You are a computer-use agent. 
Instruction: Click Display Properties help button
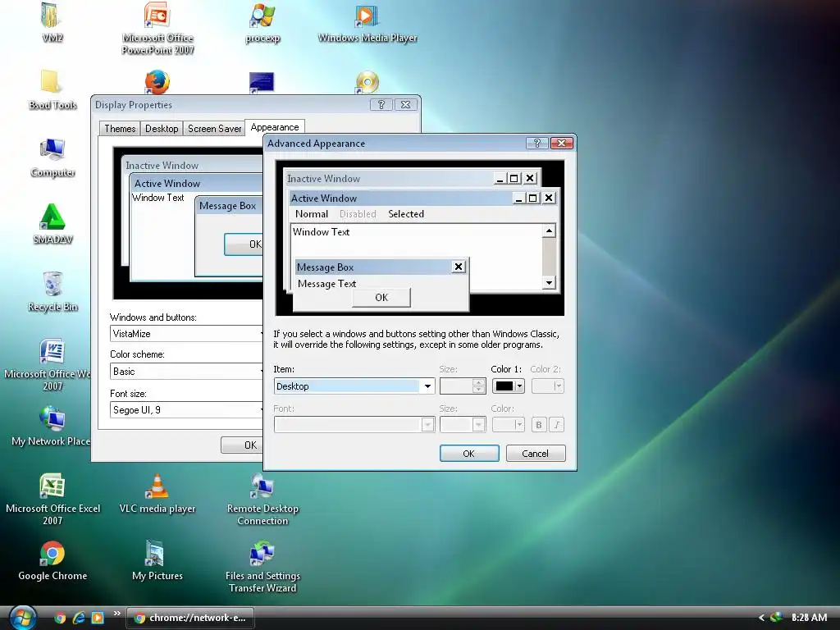(x=381, y=105)
